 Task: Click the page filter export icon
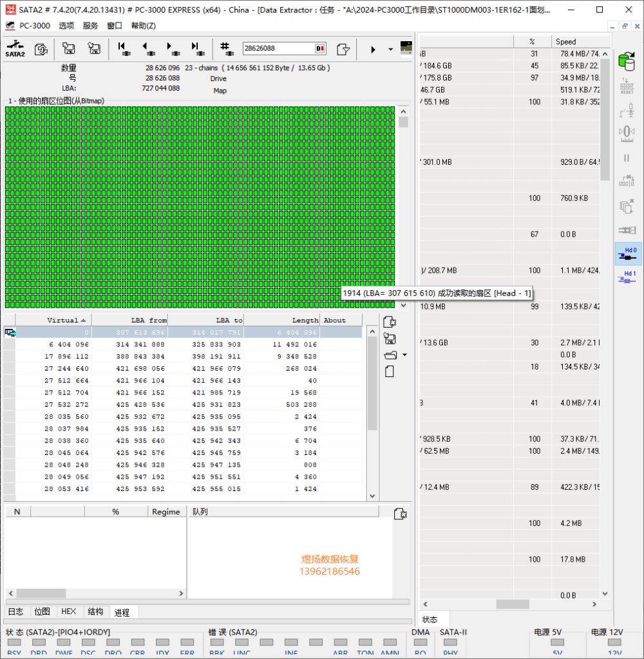point(343,49)
